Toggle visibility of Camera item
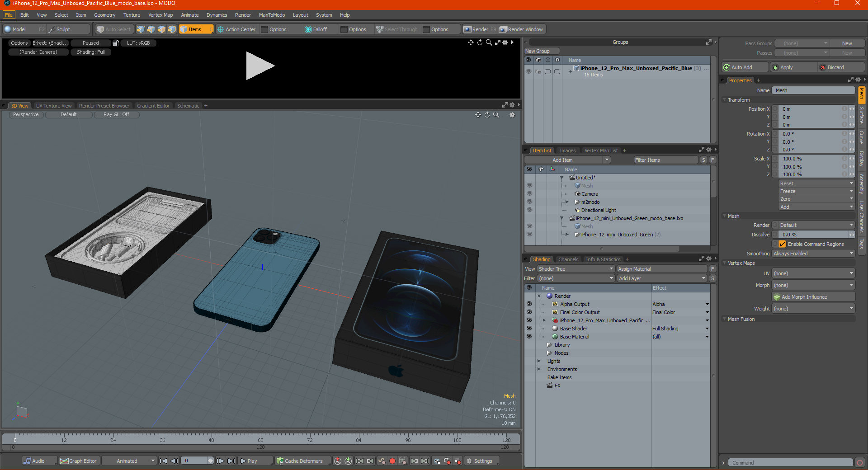The image size is (868, 470). [529, 194]
